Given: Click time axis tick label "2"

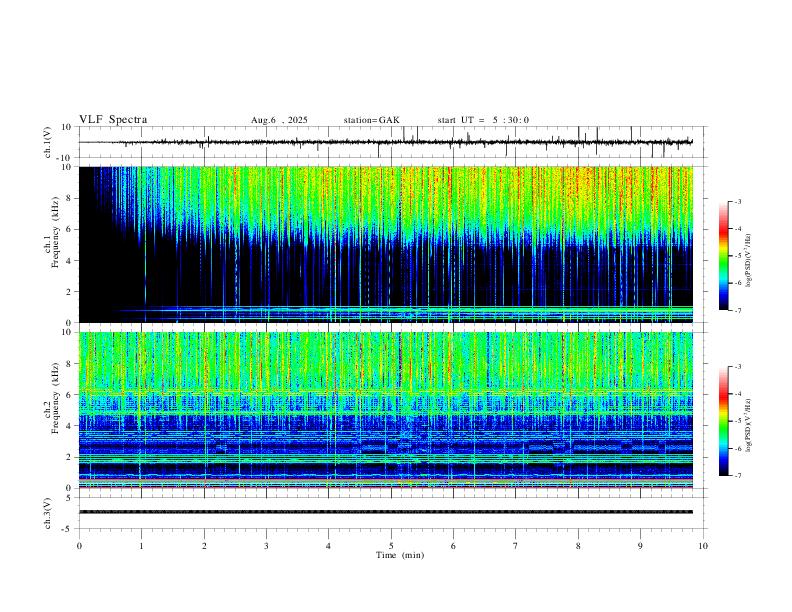Looking at the screenshot, I should [204, 546].
